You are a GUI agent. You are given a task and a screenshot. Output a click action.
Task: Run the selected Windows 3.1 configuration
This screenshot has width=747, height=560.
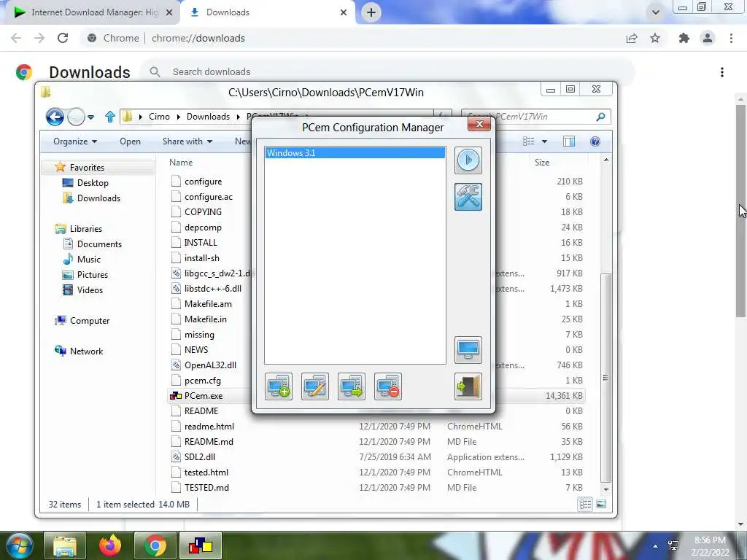coord(468,160)
